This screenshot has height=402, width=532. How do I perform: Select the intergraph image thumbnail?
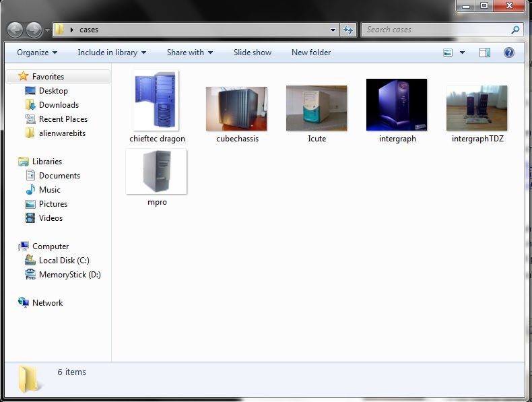coord(397,105)
